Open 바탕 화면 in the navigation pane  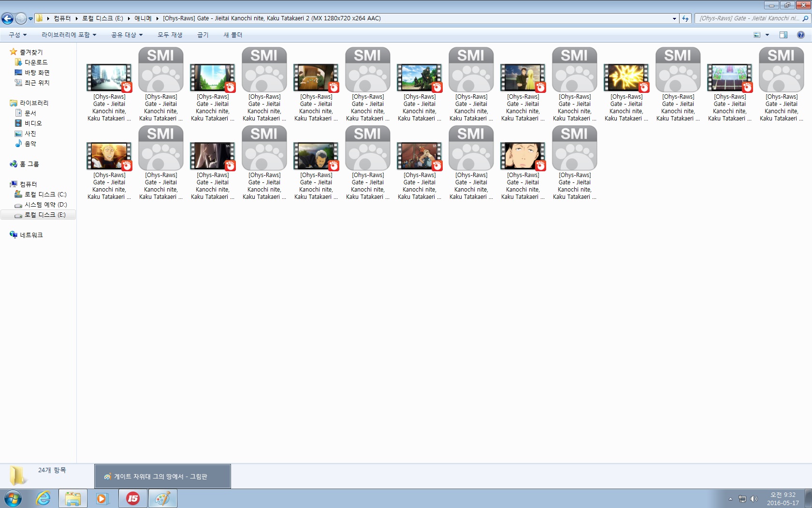(x=37, y=72)
